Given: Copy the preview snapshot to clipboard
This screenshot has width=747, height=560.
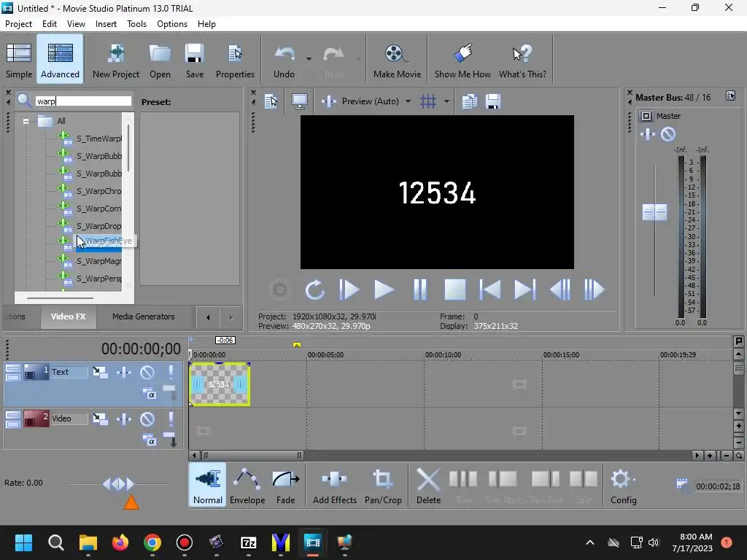Looking at the screenshot, I should [469, 101].
